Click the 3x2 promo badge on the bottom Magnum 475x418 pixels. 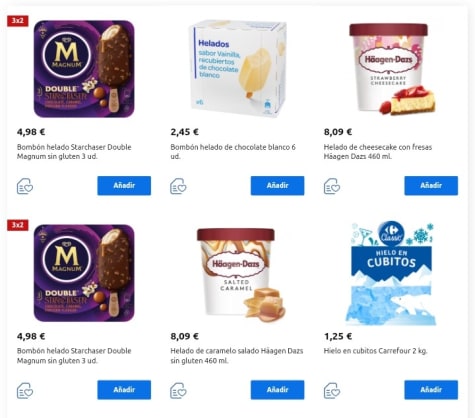click(x=18, y=225)
